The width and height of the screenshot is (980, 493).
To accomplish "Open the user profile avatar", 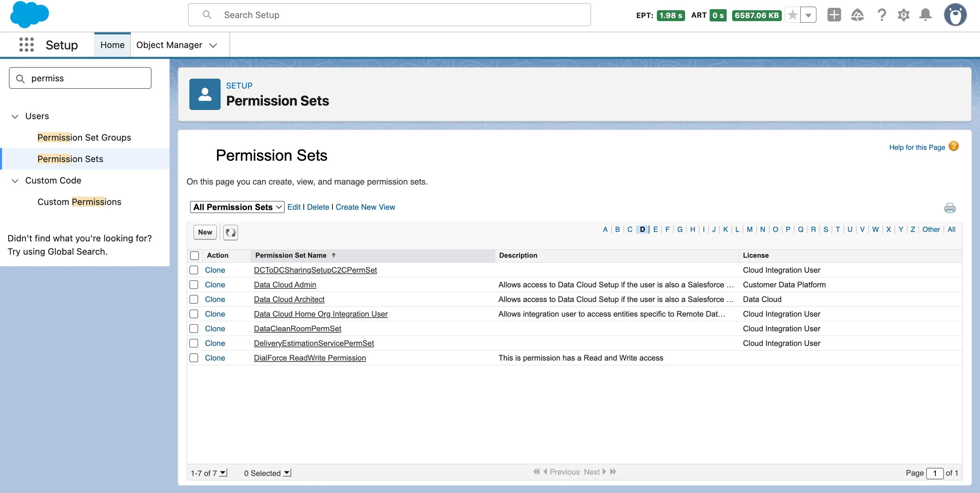I will coord(955,15).
